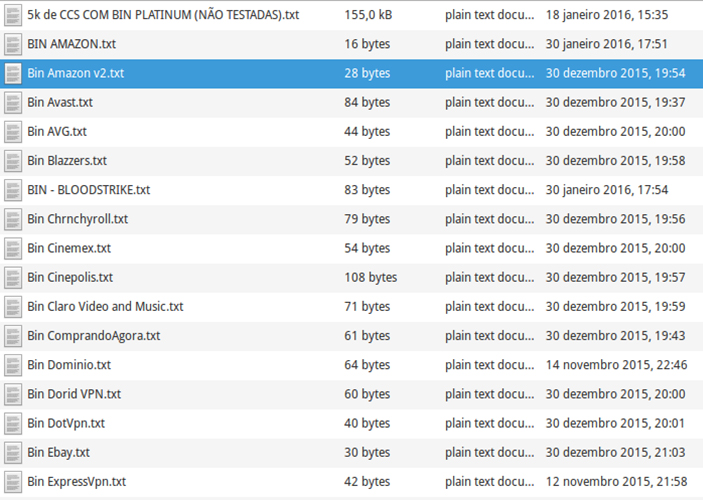Click the file icon for BIN AMAZON.txt

[12, 44]
